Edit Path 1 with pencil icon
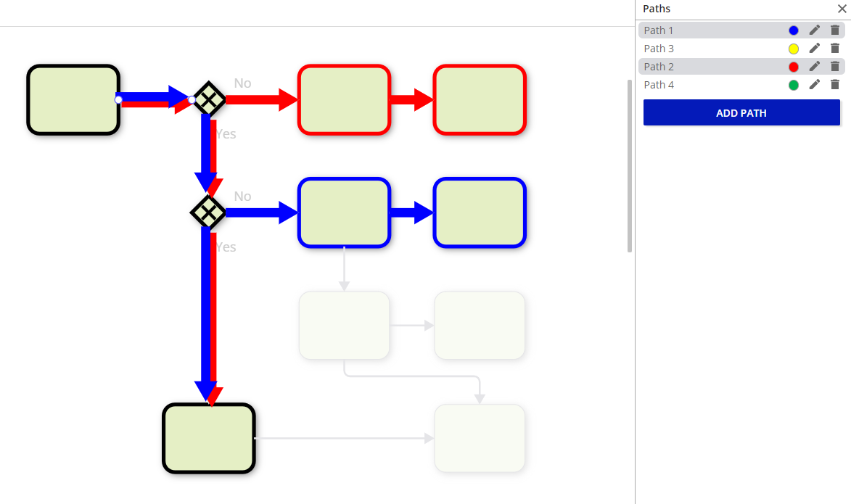Image resolution: width=851 pixels, height=504 pixels. tap(815, 30)
